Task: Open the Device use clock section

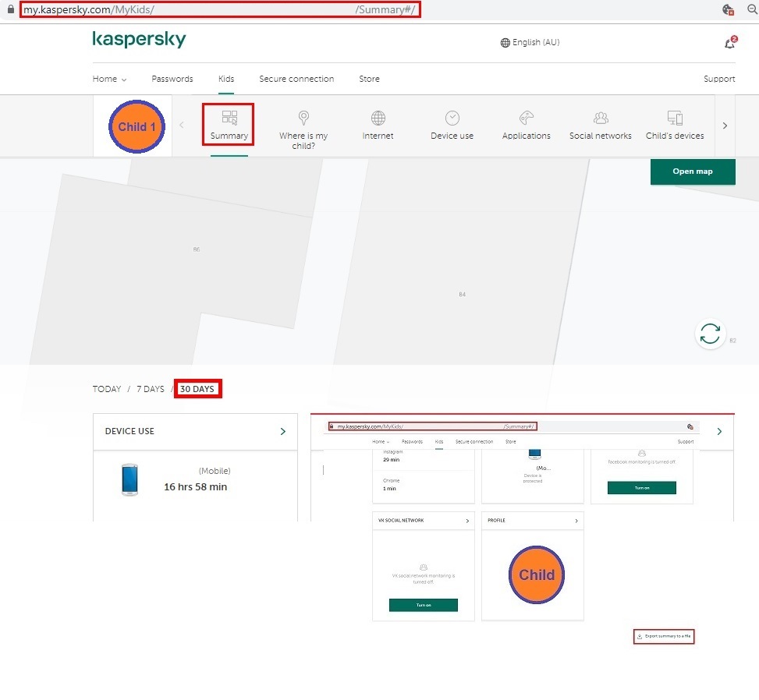Action: [452, 126]
